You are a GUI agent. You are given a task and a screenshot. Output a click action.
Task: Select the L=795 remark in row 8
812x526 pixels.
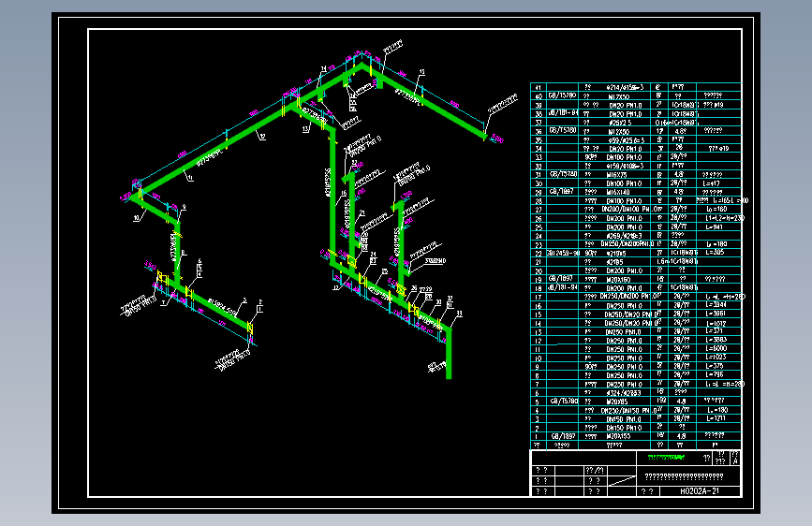(x=715, y=374)
